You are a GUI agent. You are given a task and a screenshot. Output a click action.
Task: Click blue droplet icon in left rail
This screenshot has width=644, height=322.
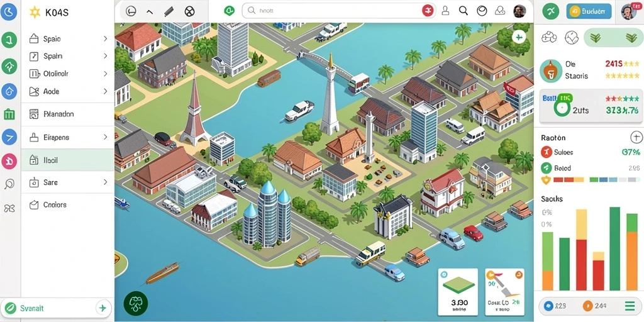9,91
